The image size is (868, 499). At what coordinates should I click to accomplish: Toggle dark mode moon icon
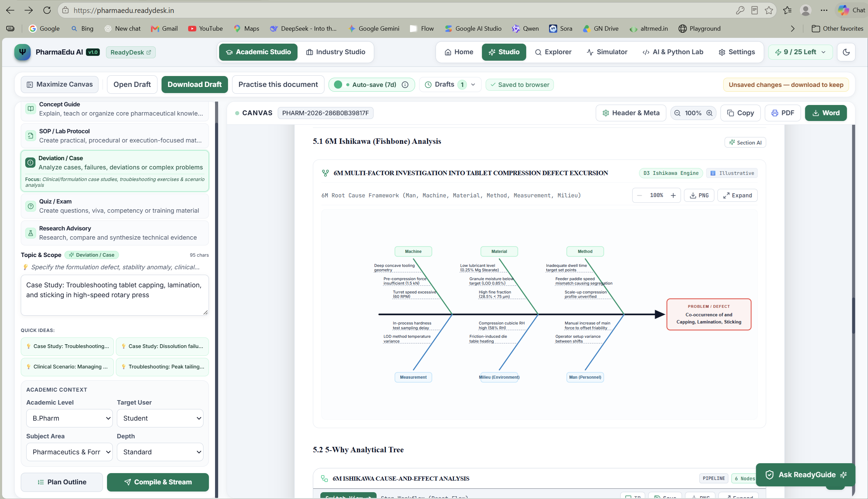click(x=846, y=52)
